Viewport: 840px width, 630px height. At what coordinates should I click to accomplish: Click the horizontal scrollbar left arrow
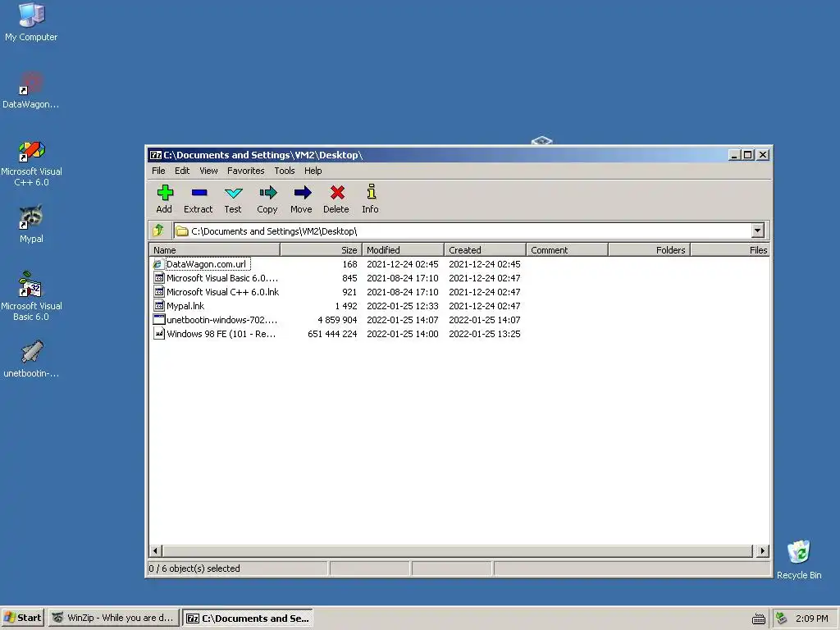pos(155,550)
